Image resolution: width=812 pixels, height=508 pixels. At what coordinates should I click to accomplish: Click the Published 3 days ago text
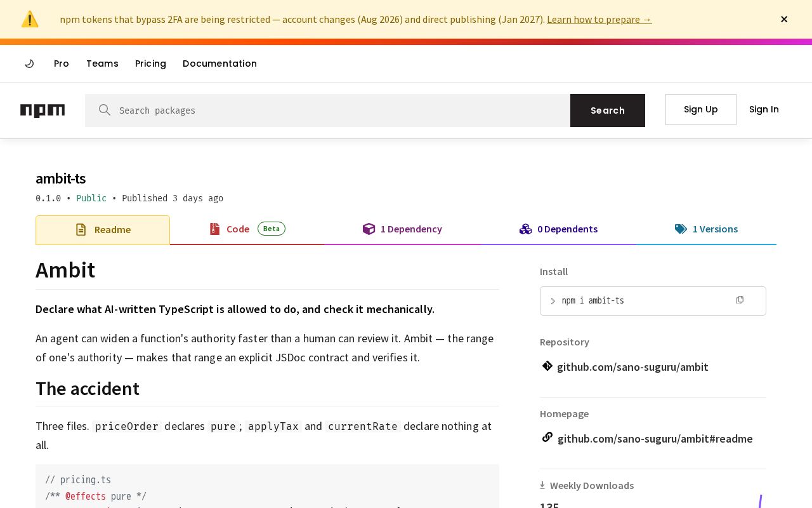173,198
